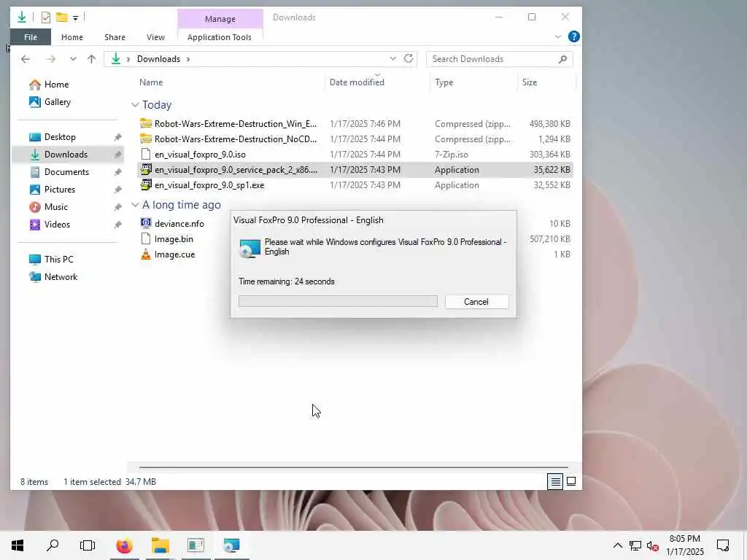Cancel the Visual FoxPro configuration
This screenshot has height=560, width=747.
coord(476,302)
